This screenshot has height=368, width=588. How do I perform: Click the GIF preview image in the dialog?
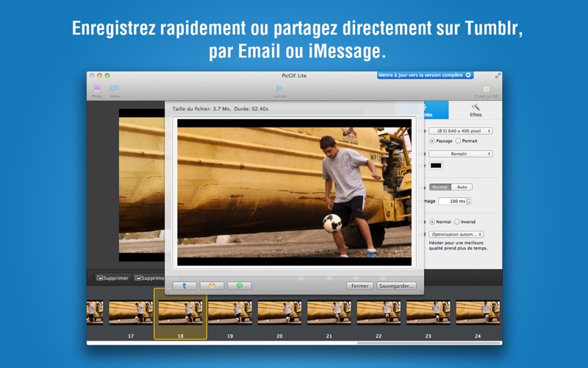[x=295, y=192]
